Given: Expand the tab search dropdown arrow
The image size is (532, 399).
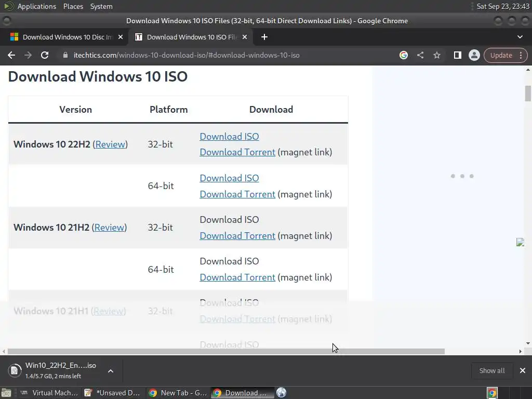Looking at the screenshot, I should [x=520, y=37].
